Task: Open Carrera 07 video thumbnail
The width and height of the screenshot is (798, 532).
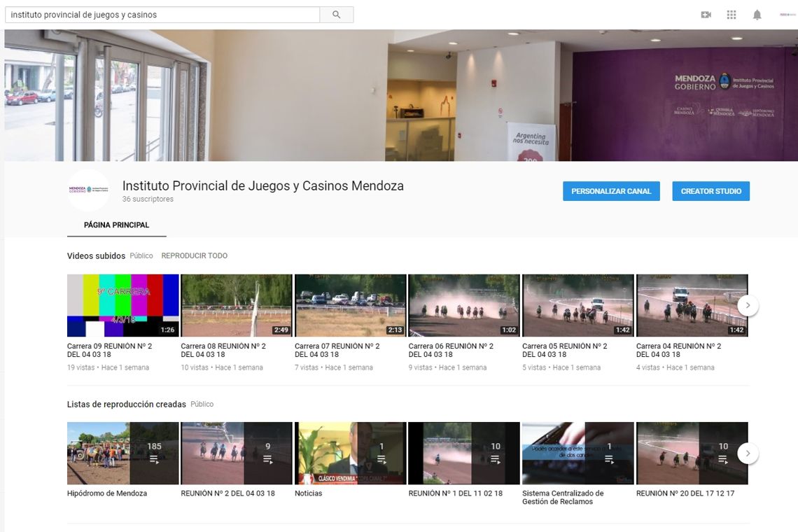Action: pyautogui.click(x=351, y=305)
